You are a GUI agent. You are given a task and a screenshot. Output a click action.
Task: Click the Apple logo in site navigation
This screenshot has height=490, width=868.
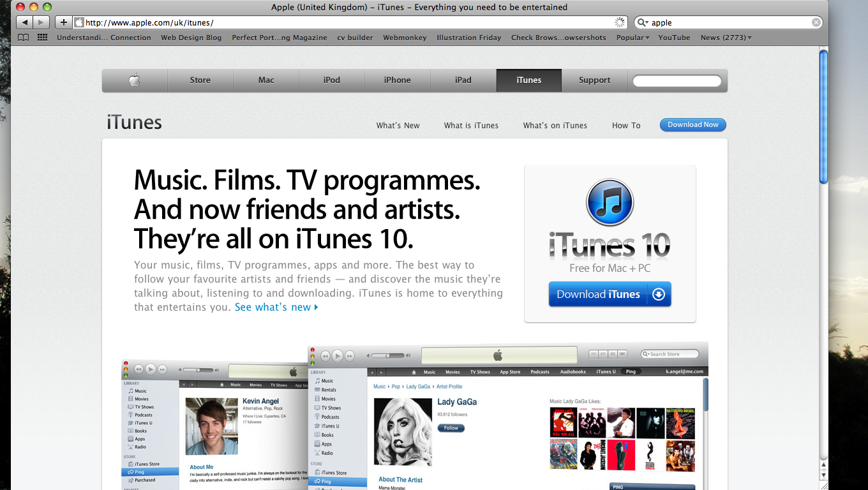[134, 80]
